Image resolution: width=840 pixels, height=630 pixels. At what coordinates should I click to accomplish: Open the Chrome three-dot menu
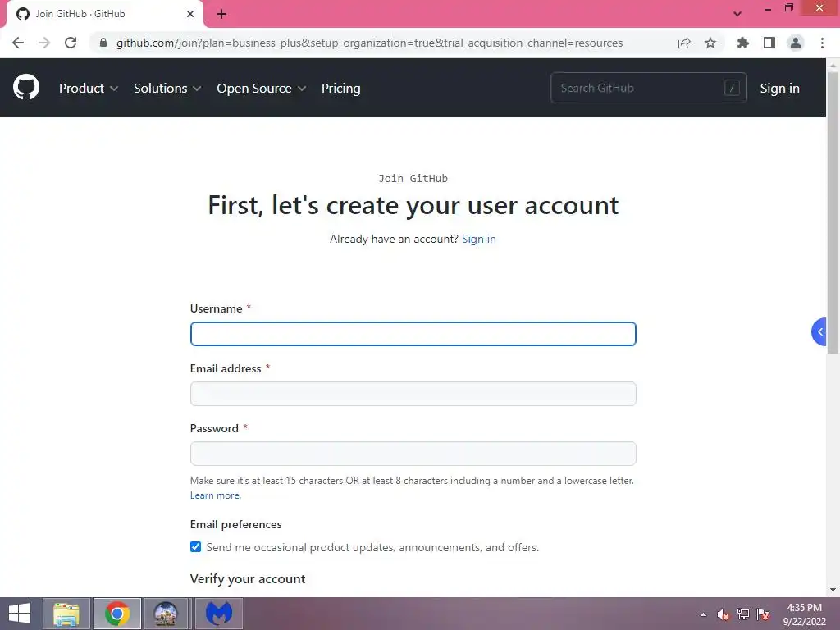822,43
